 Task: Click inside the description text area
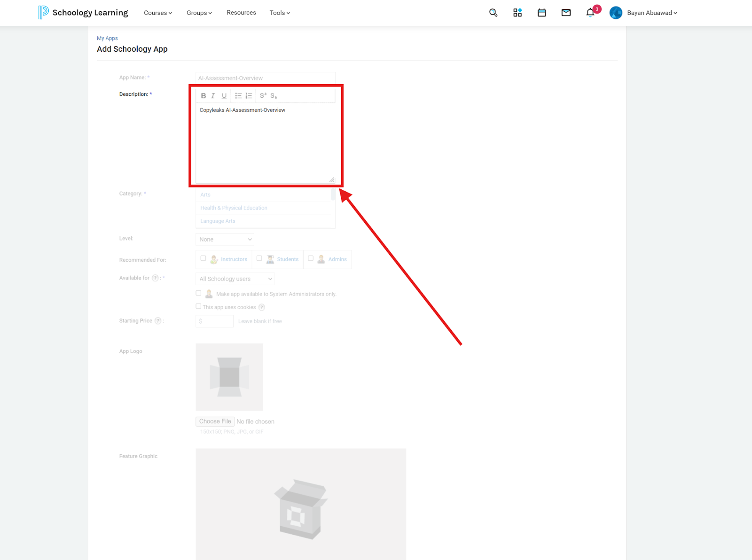(266, 143)
